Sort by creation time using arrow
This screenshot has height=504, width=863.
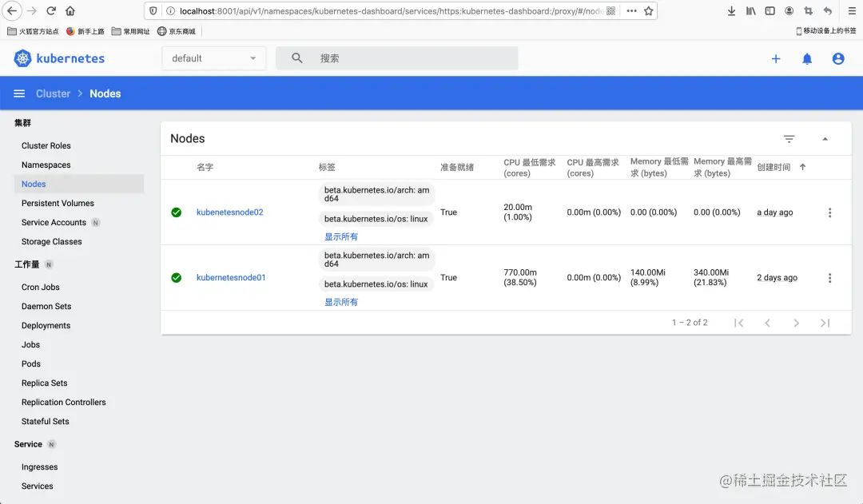(802, 167)
